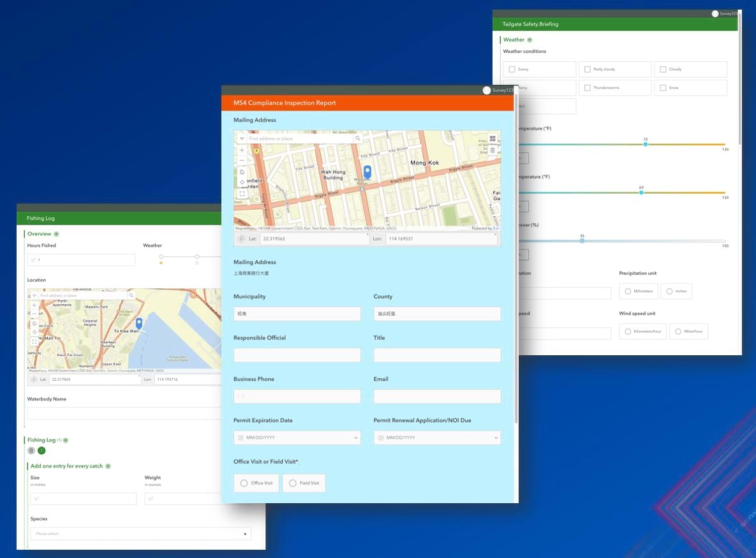
Task: Collapse Add one entry for every catch
Action: (108, 466)
